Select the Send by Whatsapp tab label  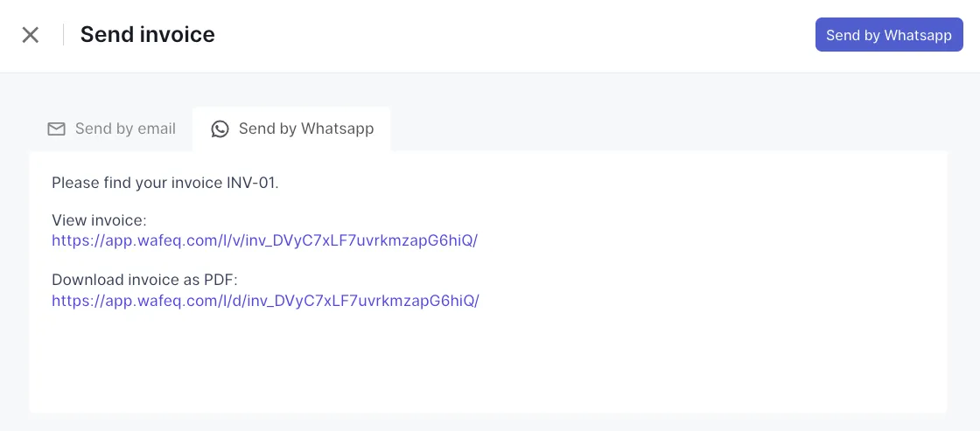coord(305,129)
